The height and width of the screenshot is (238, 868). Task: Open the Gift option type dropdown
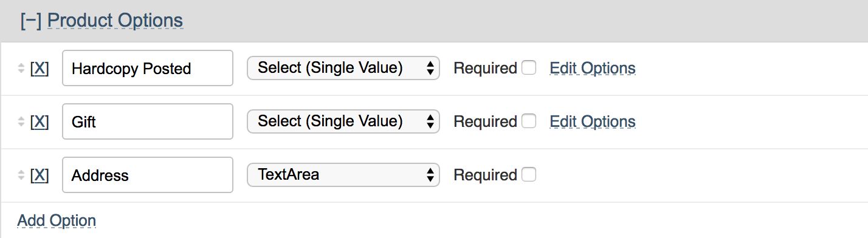tap(343, 121)
